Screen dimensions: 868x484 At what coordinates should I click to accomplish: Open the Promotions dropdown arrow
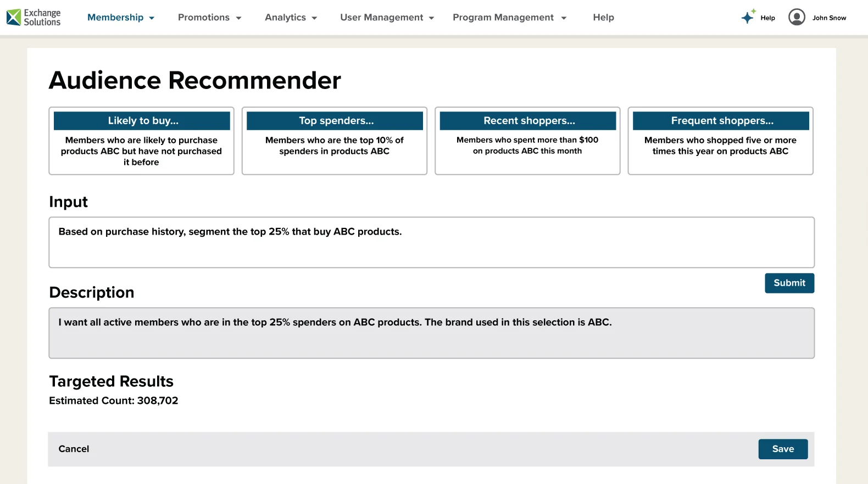(x=238, y=18)
